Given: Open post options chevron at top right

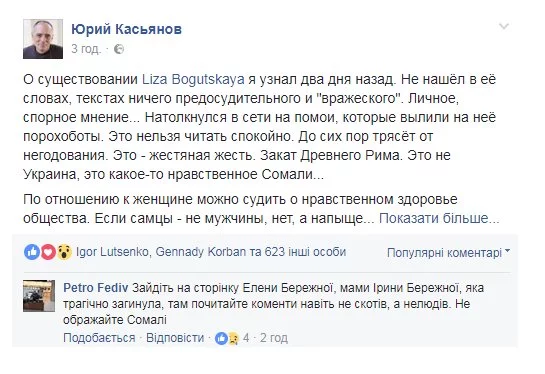Looking at the screenshot, I should click(504, 26).
